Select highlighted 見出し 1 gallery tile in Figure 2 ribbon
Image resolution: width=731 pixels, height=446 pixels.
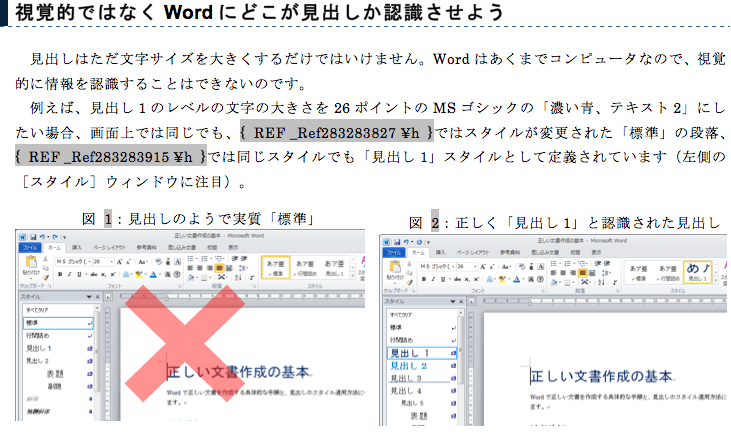tap(698, 272)
